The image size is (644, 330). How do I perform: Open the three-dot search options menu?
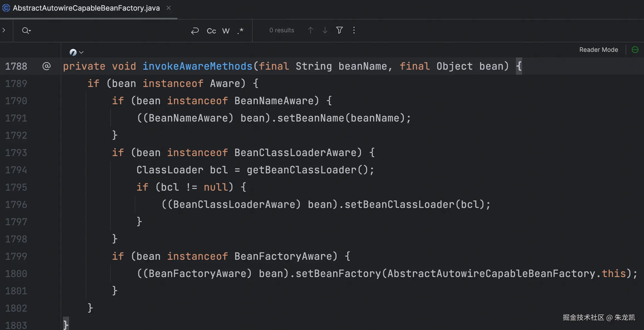pyautogui.click(x=354, y=30)
